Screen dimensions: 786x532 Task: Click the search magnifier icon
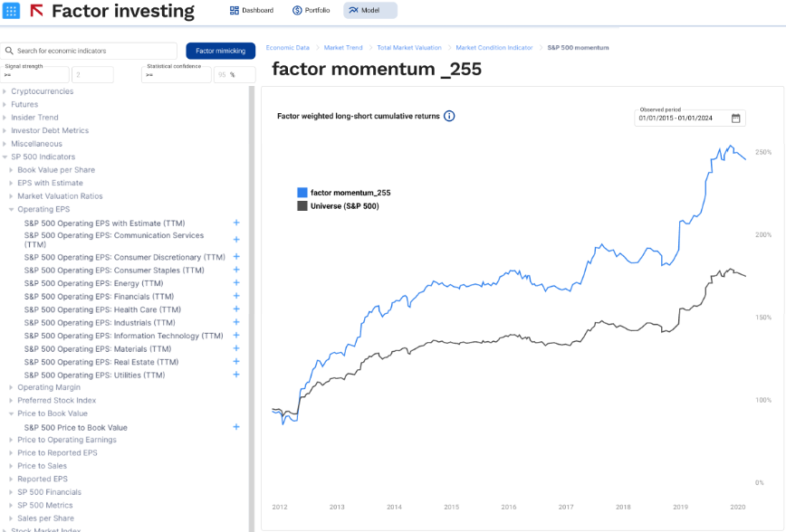tap(9, 51)
